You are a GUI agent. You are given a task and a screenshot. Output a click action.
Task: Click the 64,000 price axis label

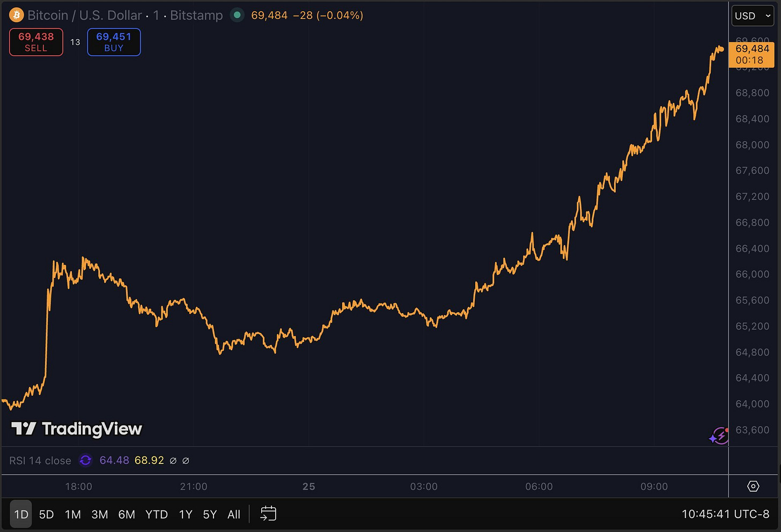[x=752, y=404]
